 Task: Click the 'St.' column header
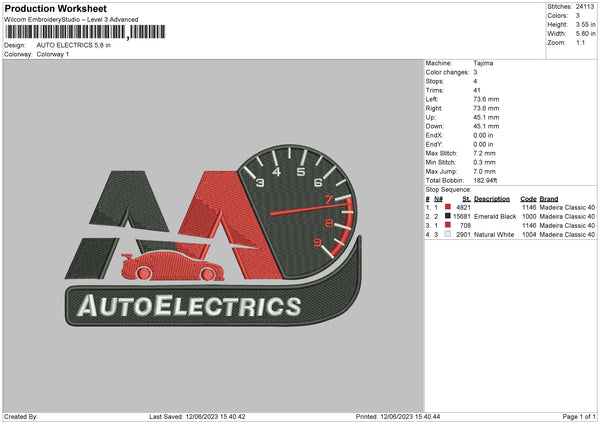[x=466, y=199]
